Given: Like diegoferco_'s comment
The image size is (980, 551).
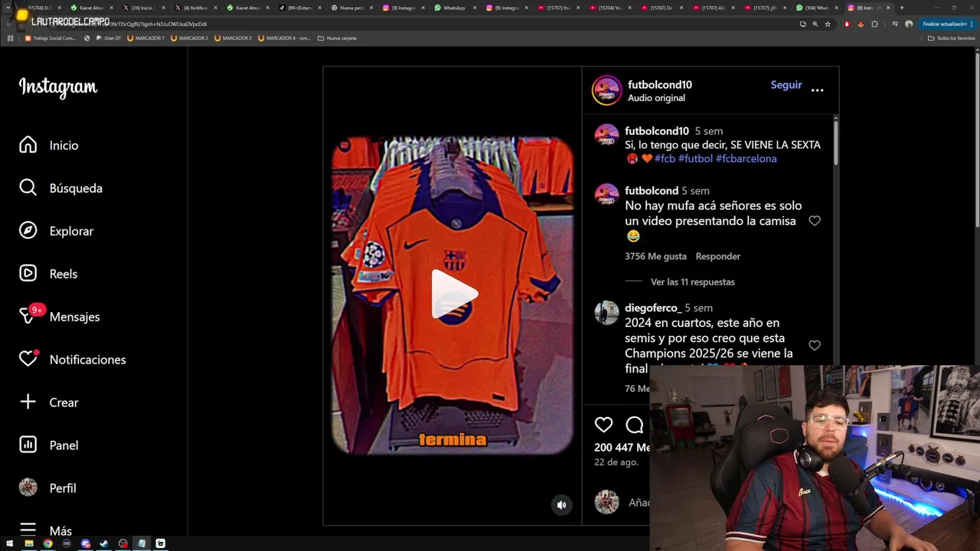Looking at the screenshot, I should pyautogui.click(x=815, y=345).
